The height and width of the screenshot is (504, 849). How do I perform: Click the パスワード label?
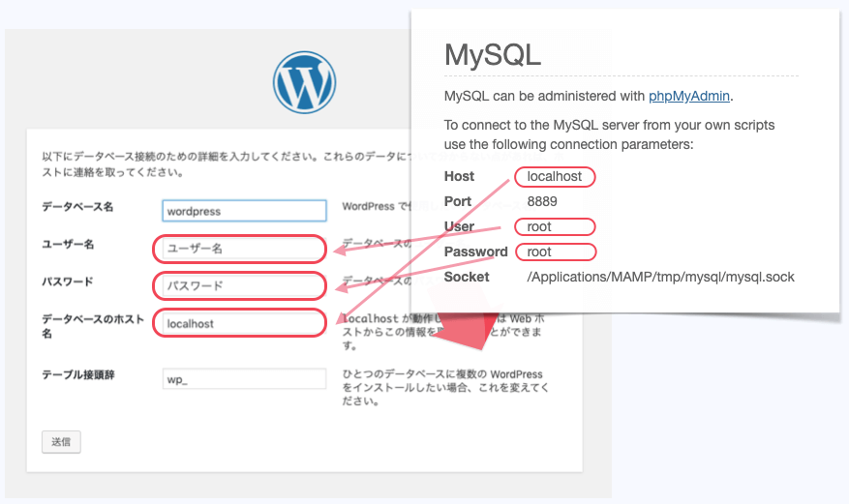click(68, 282)
